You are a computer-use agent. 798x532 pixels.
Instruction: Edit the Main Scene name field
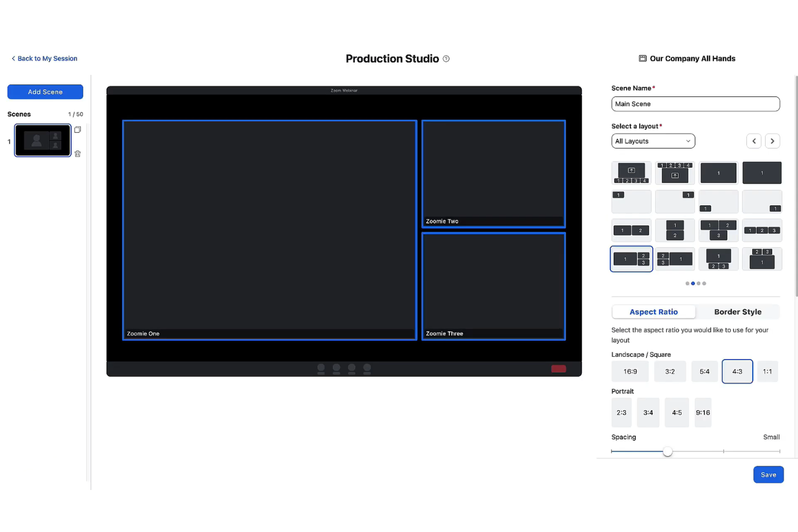click(695, 103)
